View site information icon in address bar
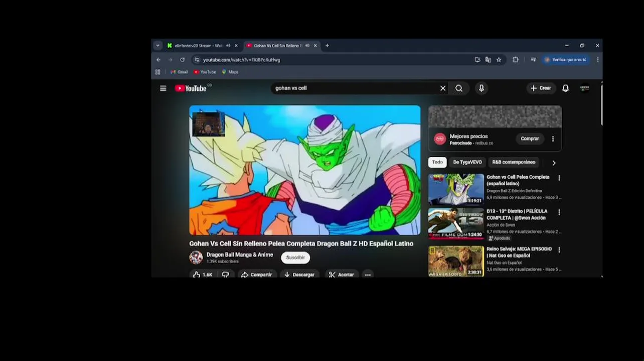This screenshot has width=644, height=361. pyautogui.click(x=197, y=60)
